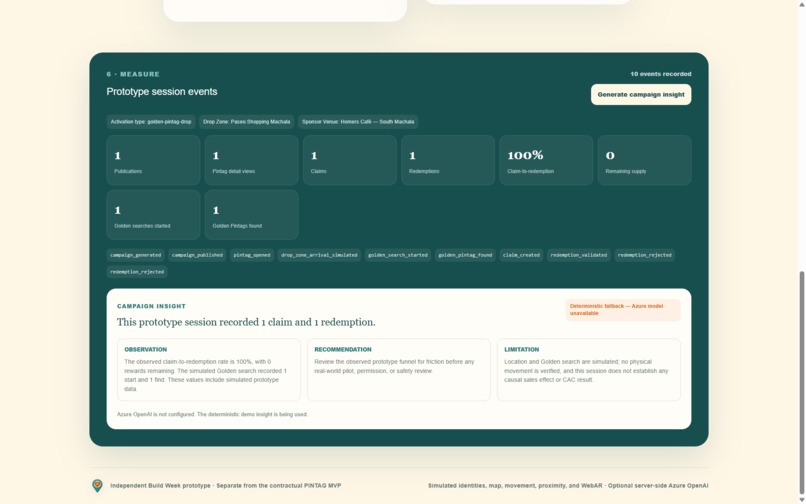Click the Publications metric card
The height and width of the screenshot is (504, 806).
pyautogui.click(x=153, y=160)
